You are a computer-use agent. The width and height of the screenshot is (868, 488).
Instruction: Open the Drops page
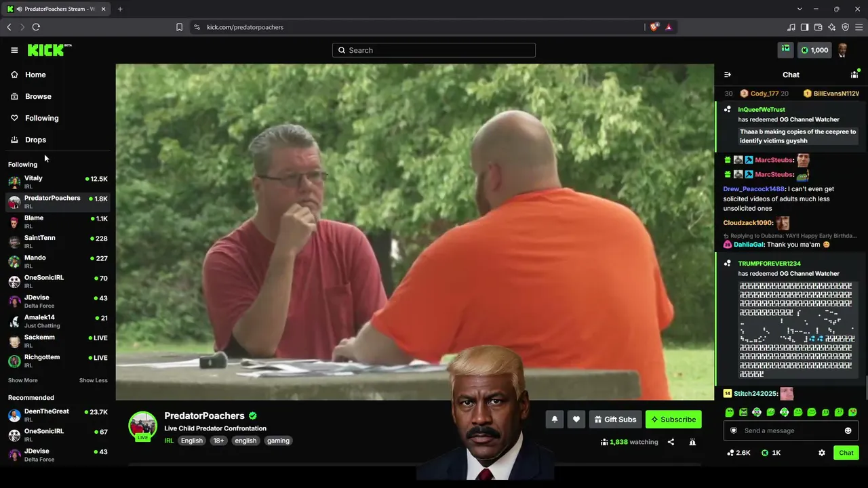[35, 140]
